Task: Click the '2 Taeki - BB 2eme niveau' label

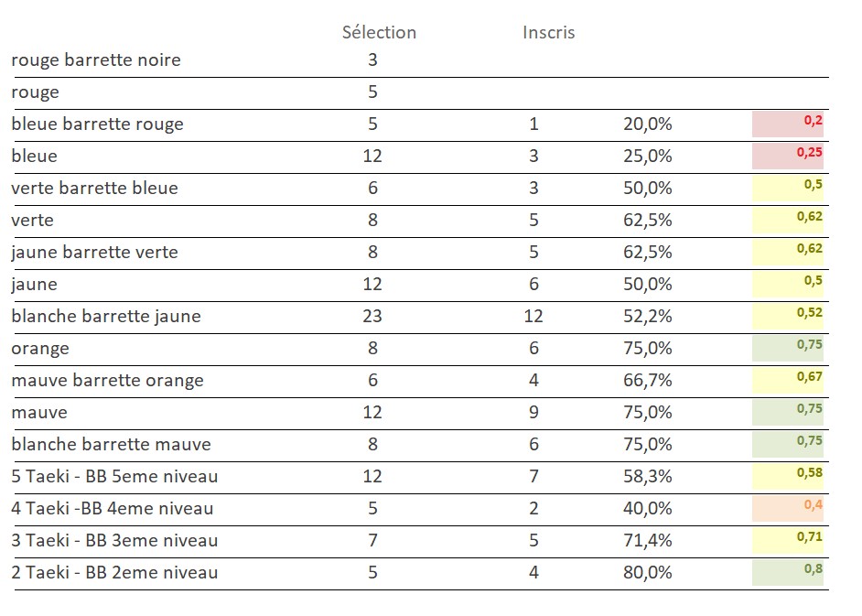Action: tap(115, 573)
